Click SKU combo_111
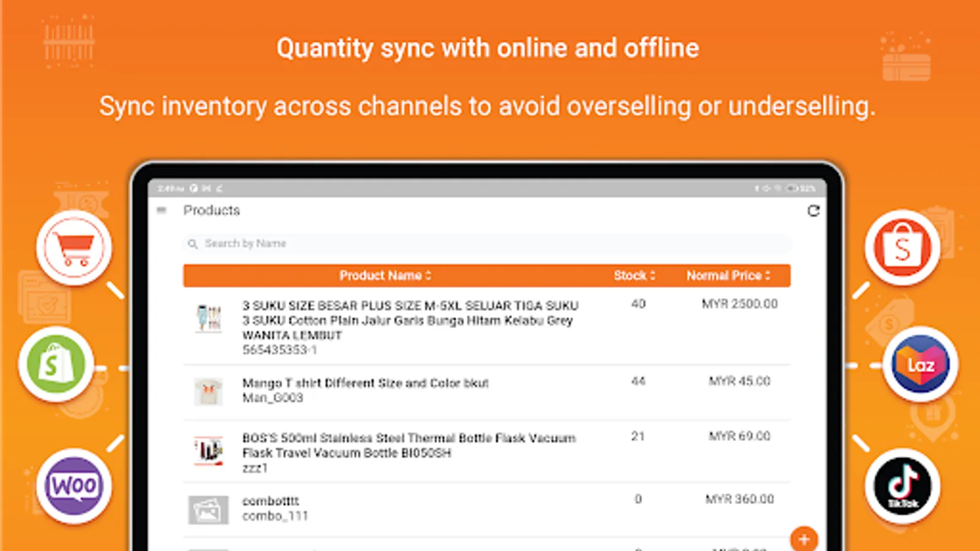This screenshot has height=551, width=980. (275, 516)
